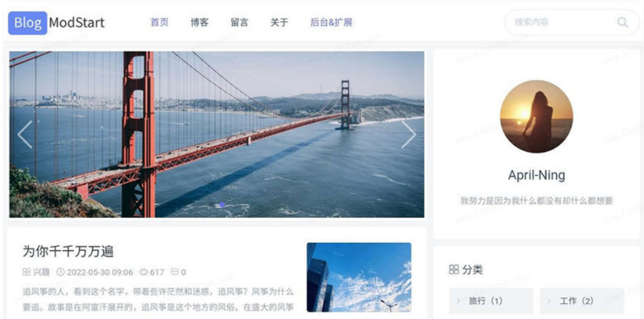Focus the 搜索内容 search field

(x=561, y=22)
